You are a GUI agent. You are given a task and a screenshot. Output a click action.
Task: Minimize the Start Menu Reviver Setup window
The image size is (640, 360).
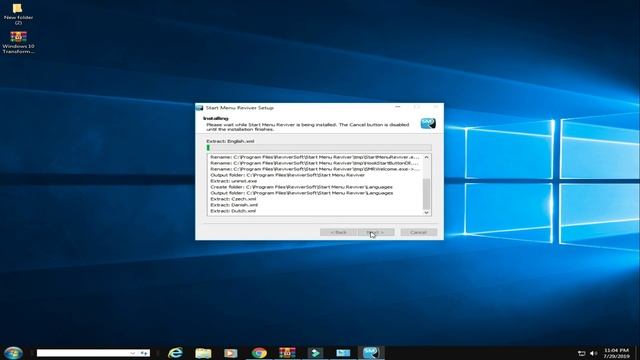pyautogui.click(x=398, y=107)
